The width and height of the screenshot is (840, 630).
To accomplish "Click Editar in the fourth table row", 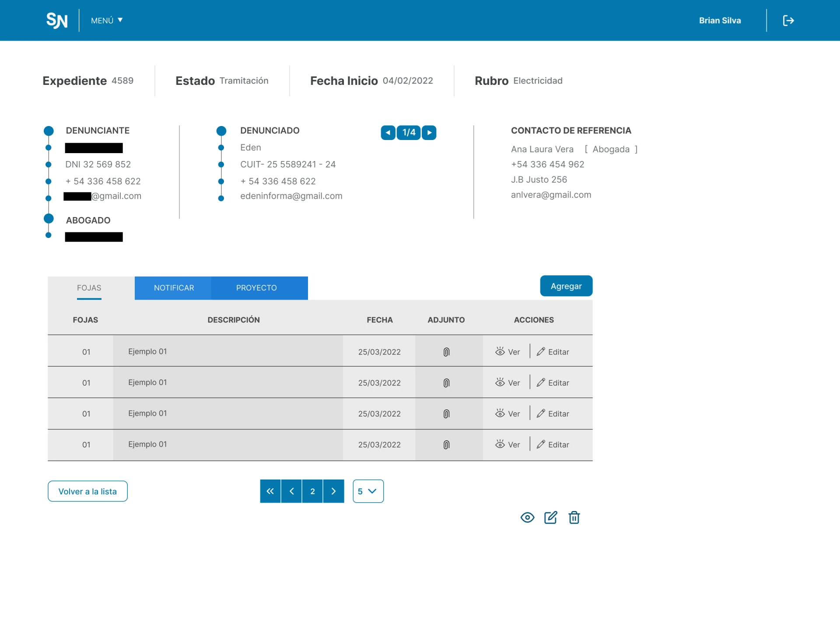I will point(553,444).
